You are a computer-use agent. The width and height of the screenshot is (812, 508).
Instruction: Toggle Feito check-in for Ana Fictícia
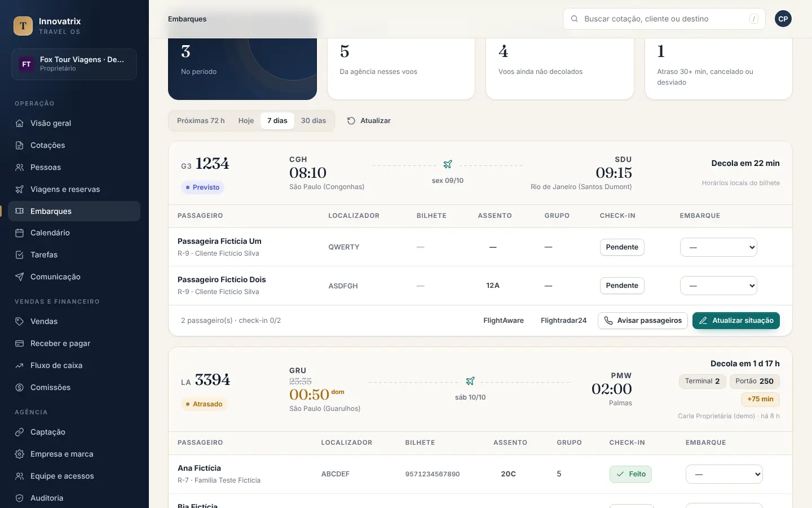(630, 474)
